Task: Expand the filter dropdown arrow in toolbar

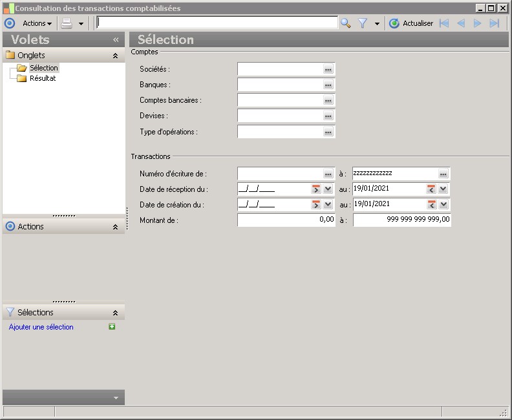Action: [377, 23]
